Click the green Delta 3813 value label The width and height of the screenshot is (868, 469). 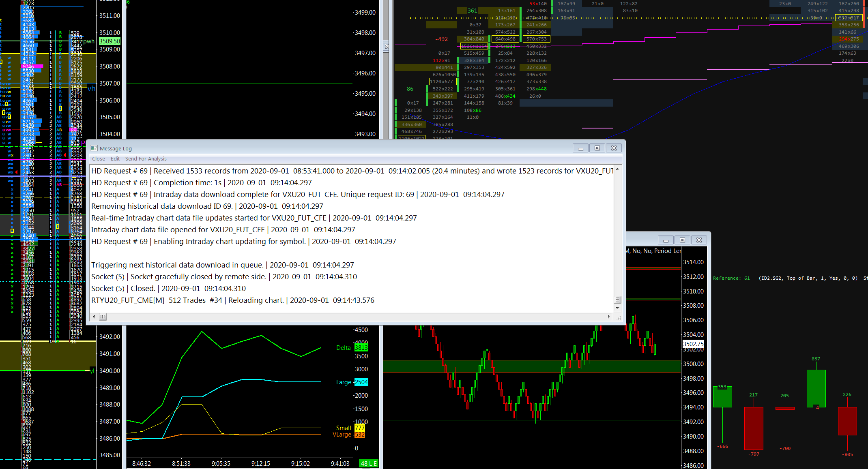click(x=361, y=348)
